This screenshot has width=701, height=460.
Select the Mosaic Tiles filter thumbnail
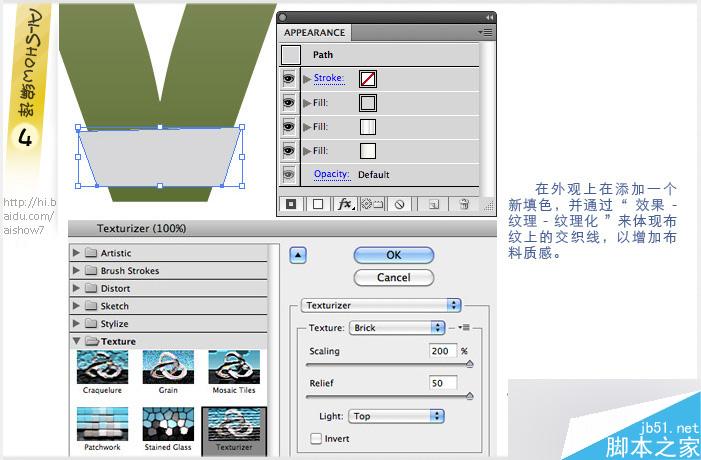[x=234, y=367]
